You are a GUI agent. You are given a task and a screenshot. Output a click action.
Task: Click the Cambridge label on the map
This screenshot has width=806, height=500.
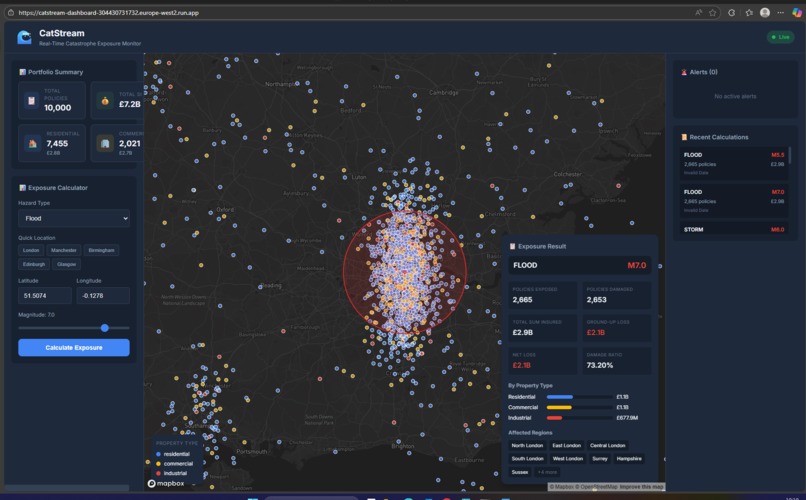(x=444, y=92)
